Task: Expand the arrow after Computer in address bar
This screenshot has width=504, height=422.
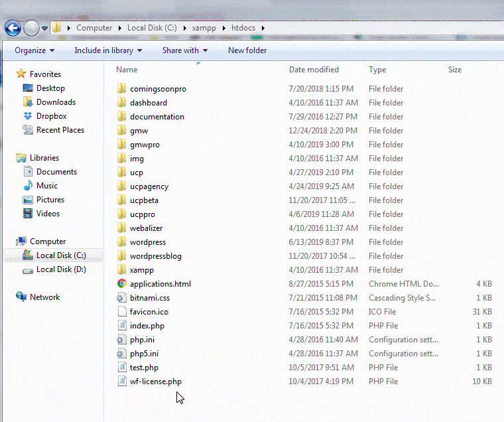Action: (x=119, y=28)
